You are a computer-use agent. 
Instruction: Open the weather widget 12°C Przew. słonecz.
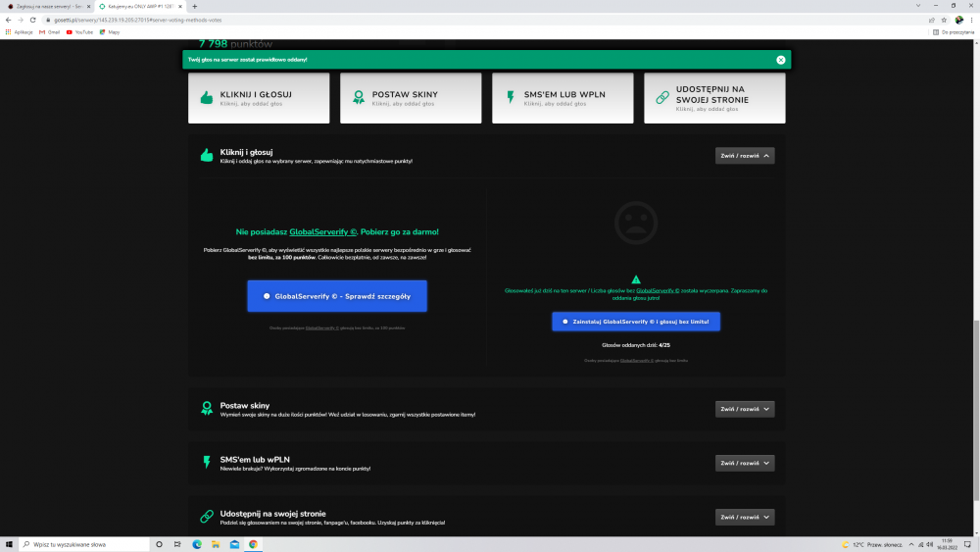coord(872,544)
